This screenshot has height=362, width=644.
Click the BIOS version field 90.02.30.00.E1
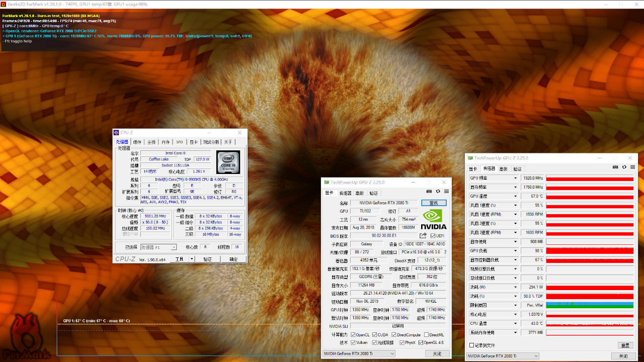(384, 236)
